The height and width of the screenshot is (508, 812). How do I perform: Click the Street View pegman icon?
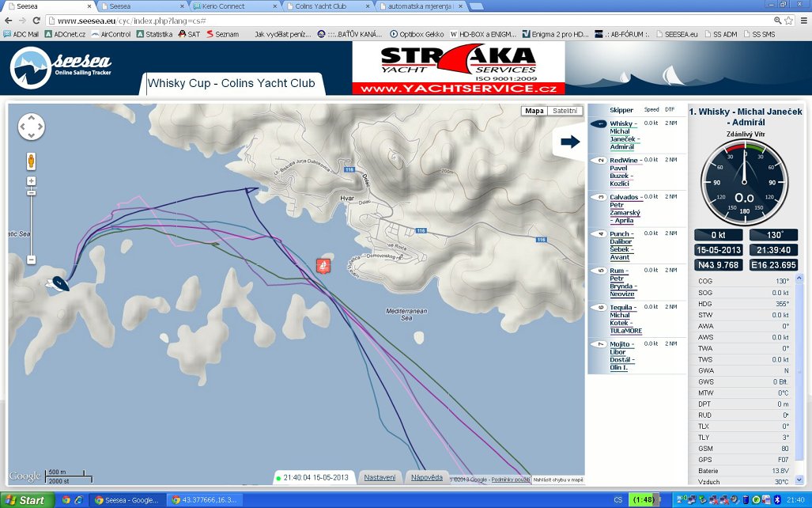tap(31, 161)
